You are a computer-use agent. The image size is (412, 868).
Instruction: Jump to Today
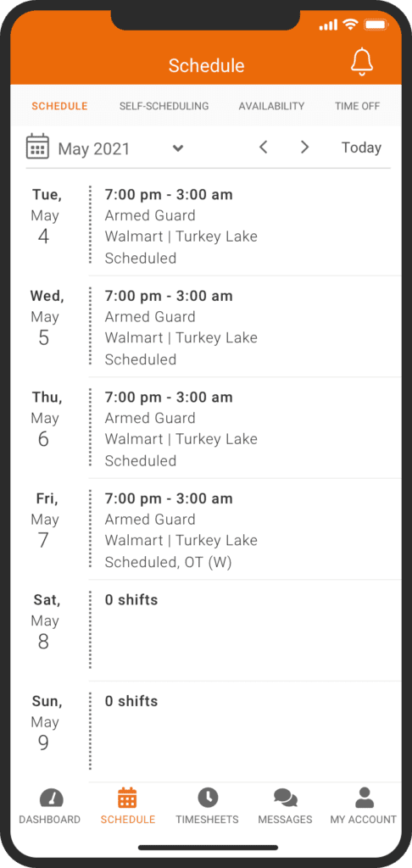362,147
